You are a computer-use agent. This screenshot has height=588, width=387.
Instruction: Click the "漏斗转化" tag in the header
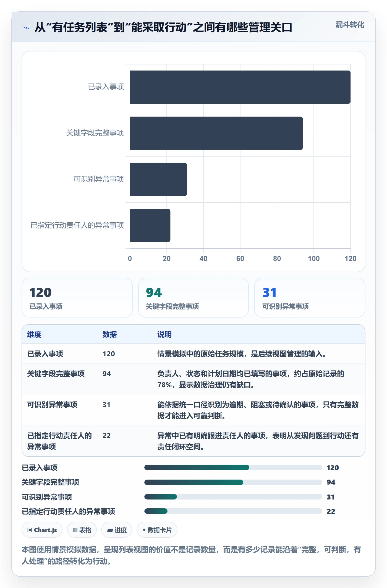click(x=350, y=25)
